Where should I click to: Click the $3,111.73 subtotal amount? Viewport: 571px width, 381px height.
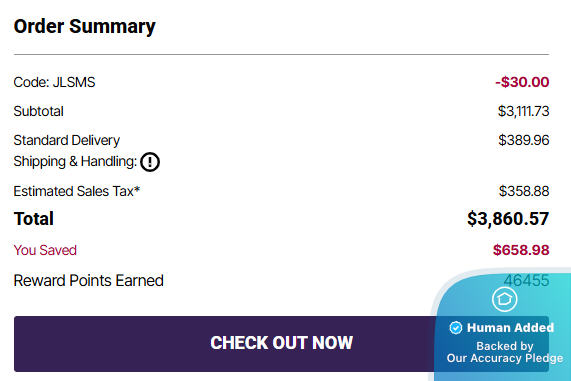tap(523, 111)
